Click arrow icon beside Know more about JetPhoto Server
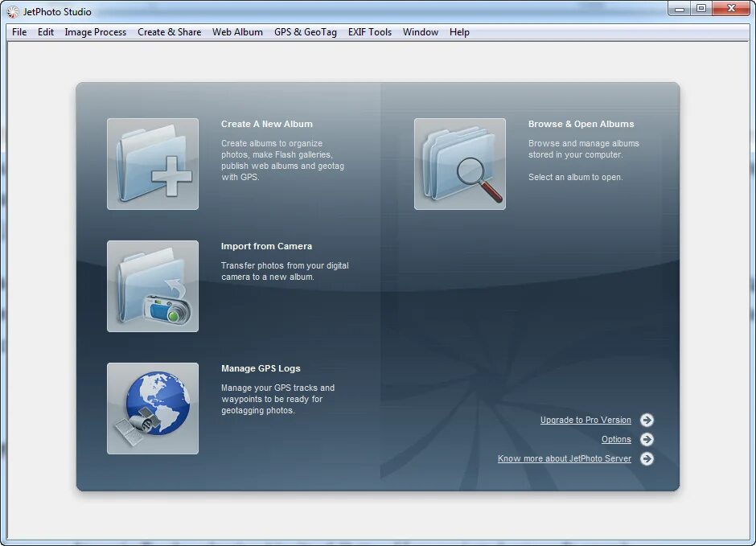This screenshot has height=546, width=756. pyautogui.click(x=647, y=459)
